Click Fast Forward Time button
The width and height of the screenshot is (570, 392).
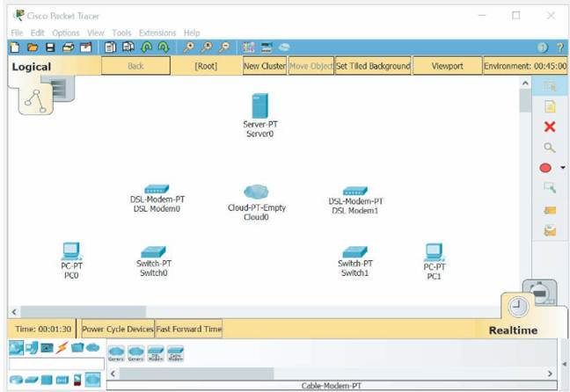[188, 329]
